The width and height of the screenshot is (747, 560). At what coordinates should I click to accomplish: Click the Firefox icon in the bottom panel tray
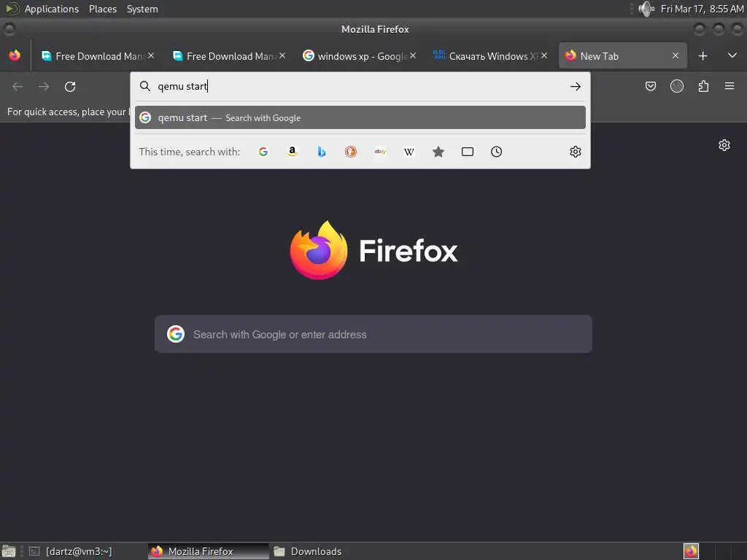[x=691, y=551]
